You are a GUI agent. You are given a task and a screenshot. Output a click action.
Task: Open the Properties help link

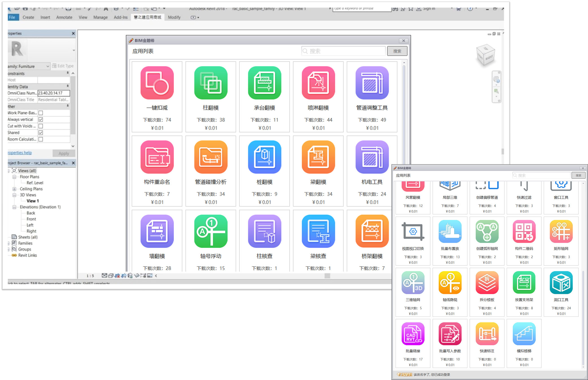(x=20, y=153)
